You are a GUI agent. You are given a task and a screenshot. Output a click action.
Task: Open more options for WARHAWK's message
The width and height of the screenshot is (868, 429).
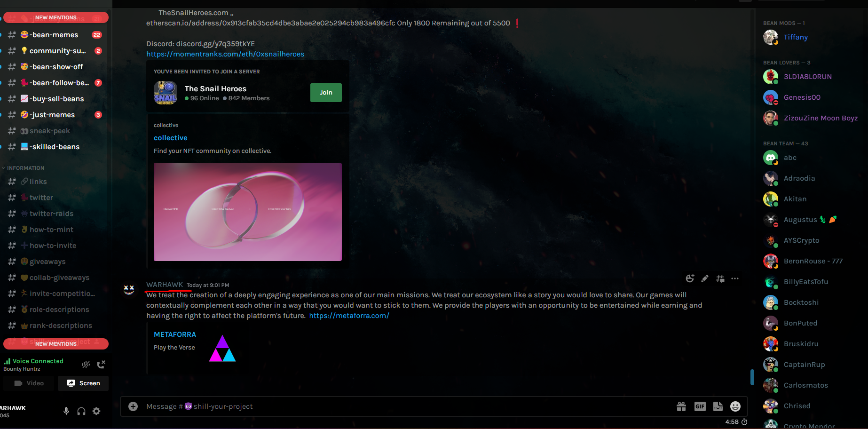click(x=735, y=278)
